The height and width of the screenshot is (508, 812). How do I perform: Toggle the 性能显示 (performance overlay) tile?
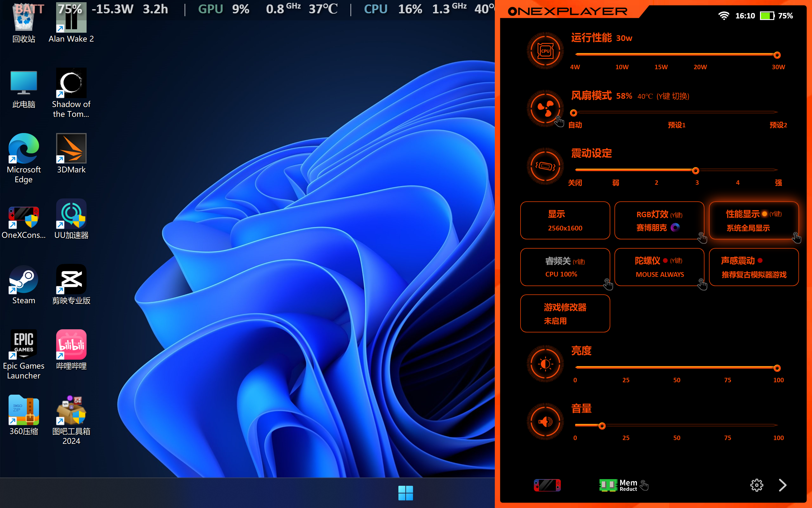[754, 220]
